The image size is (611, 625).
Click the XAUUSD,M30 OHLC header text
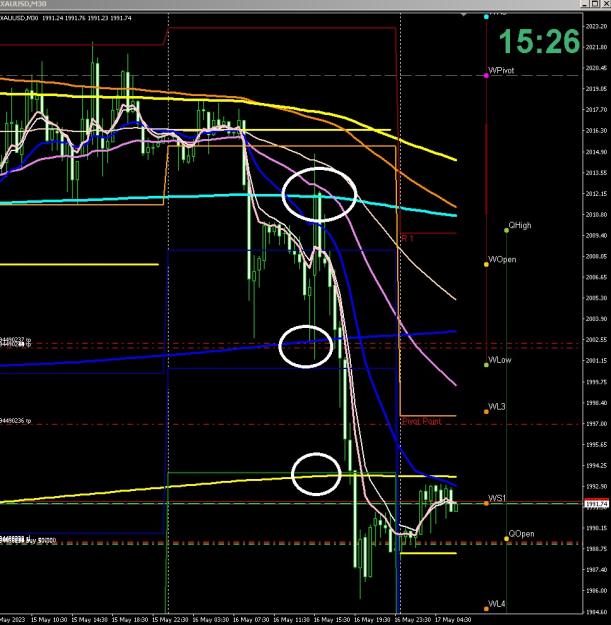click(66, 18)
